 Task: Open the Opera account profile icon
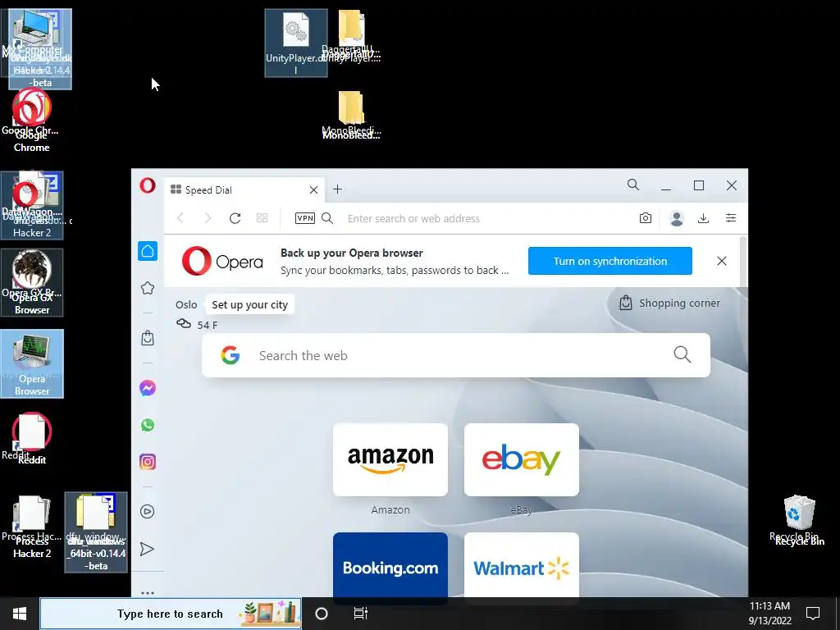coord(677,218)
